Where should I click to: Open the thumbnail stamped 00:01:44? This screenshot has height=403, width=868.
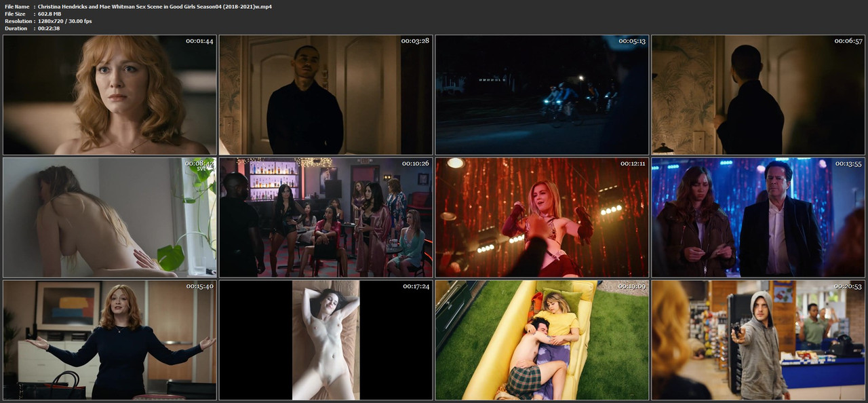(x=110, y=95)
